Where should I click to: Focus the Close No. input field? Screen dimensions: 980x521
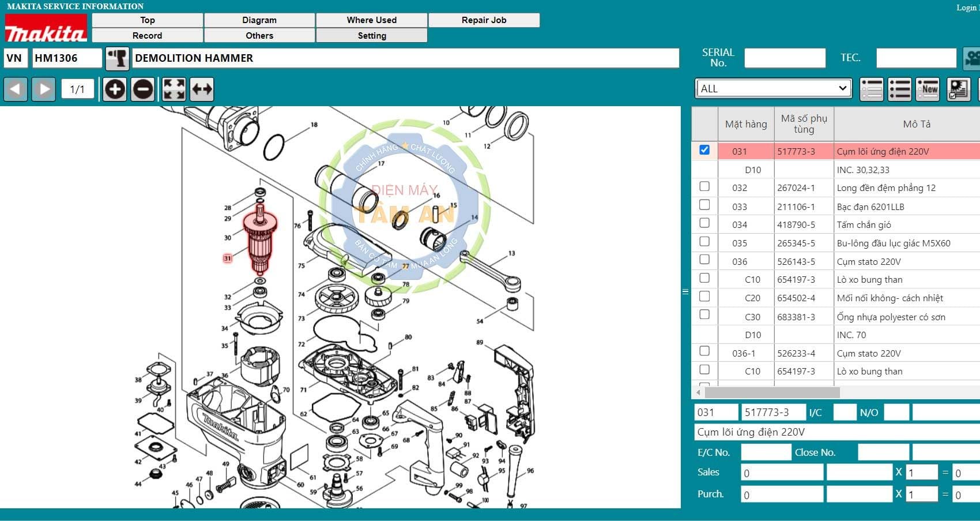pyautogui.click(x=884, y=452)
